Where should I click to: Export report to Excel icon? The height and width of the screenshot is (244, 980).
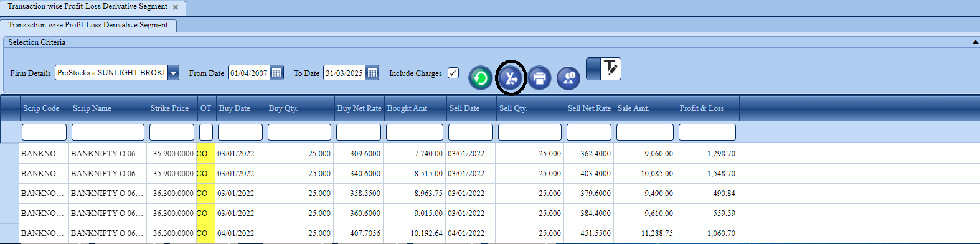tap(511, 78)
